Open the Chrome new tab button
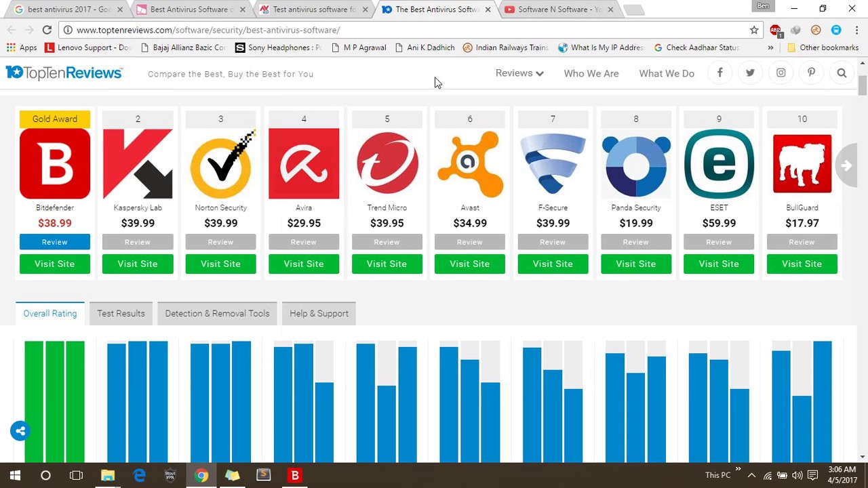The image size is (868, 488). [634, 9]
